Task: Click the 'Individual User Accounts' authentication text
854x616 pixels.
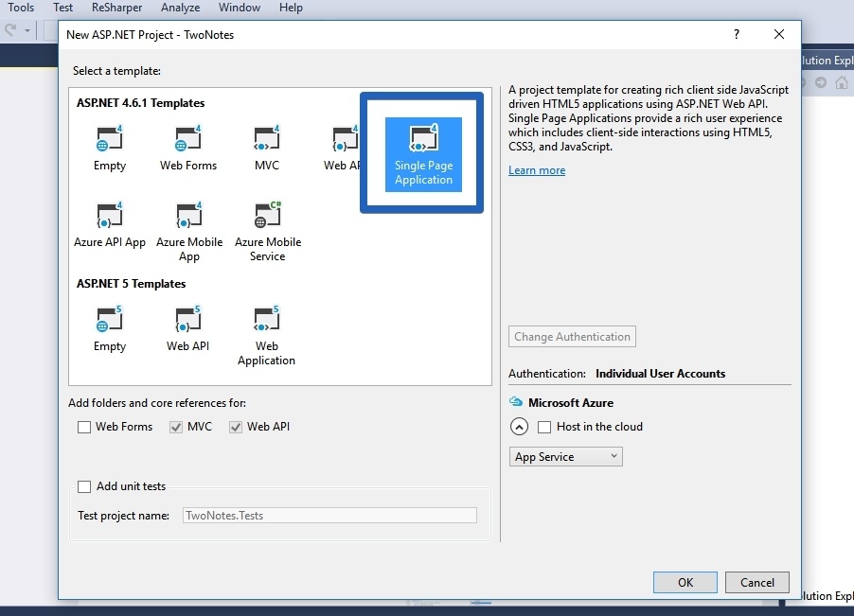Action: 660,374
